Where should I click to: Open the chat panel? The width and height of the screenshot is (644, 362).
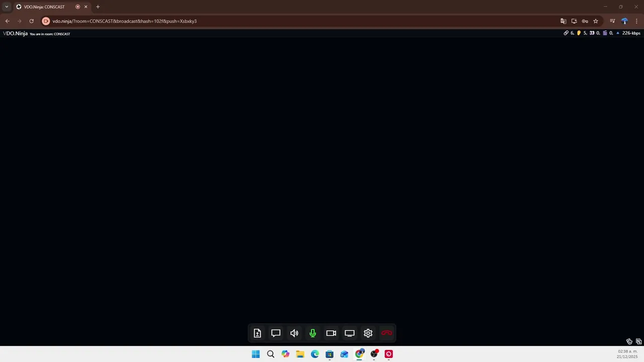[276, 333]
